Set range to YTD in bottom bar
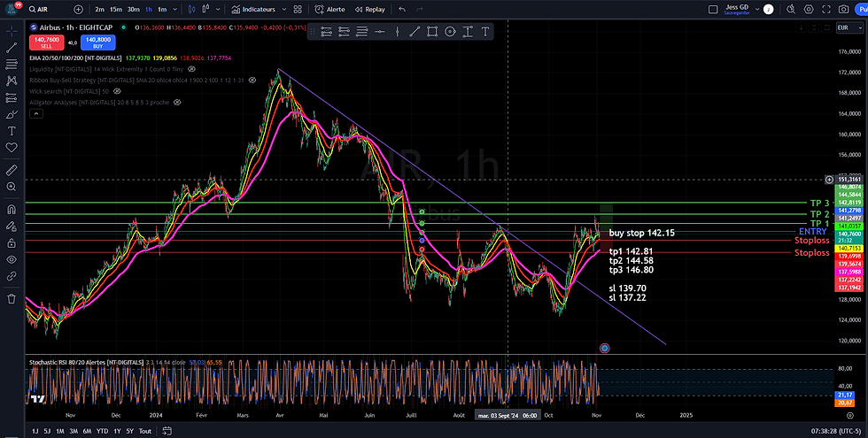 coord(102,431)
